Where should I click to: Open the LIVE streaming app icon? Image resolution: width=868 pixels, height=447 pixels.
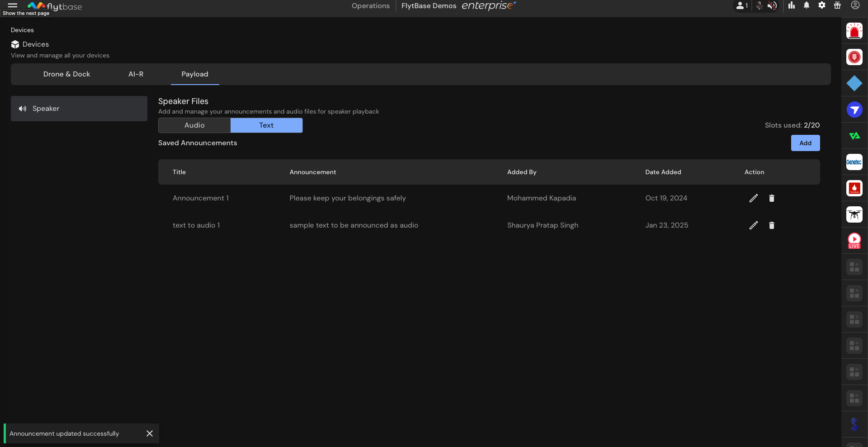(x=854, y=240)
